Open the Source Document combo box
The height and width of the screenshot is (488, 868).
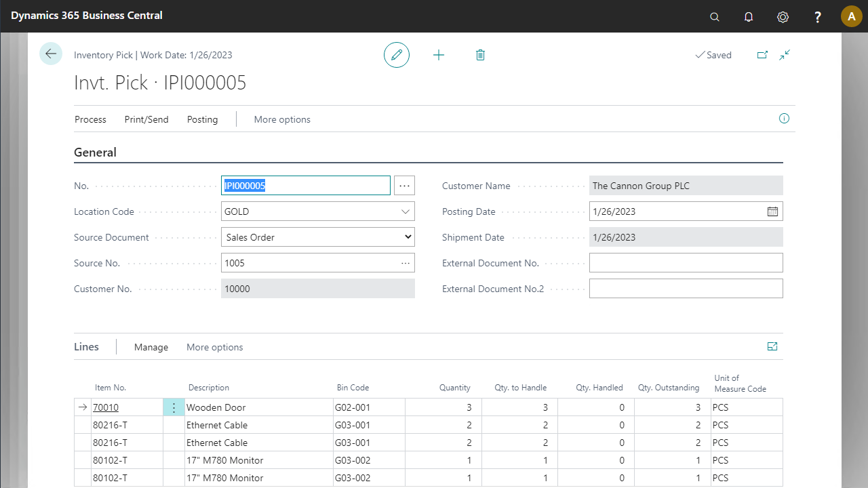coord(318,237)
